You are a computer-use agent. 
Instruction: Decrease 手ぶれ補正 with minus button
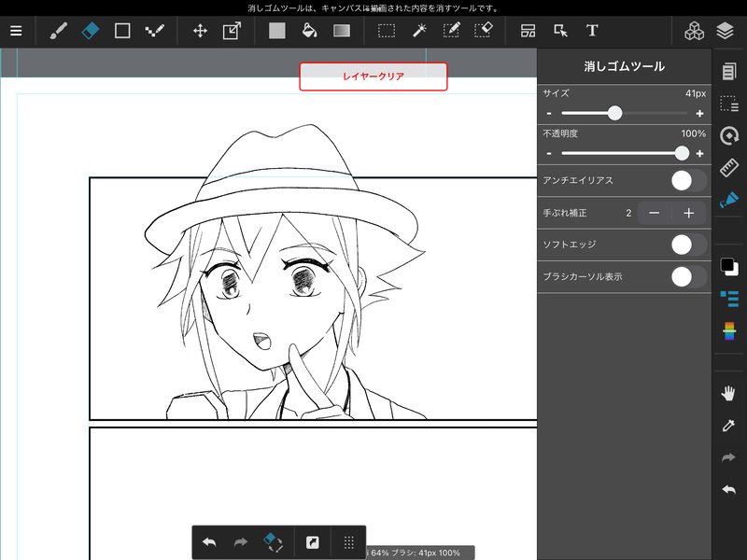(655, 213)
